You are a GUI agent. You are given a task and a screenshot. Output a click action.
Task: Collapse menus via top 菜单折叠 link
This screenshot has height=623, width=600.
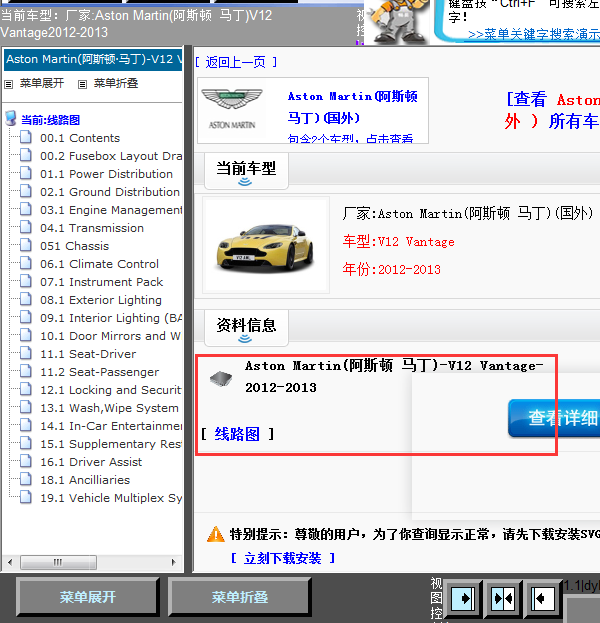(116, 83)
